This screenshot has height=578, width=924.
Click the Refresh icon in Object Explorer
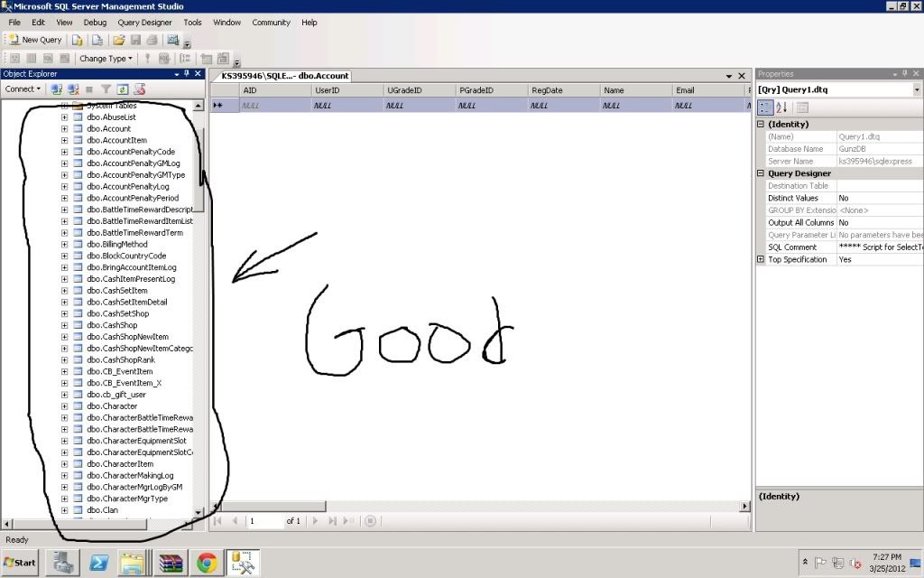point(122,89)
